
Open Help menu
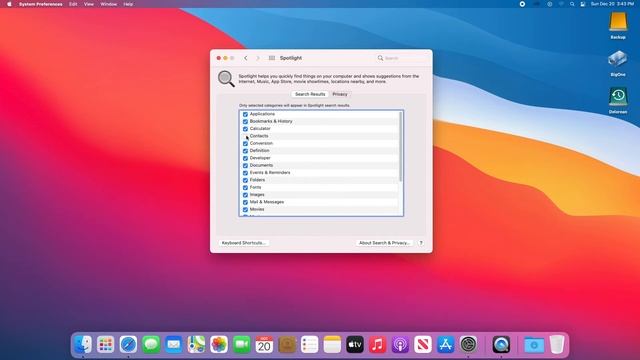pos(128,4)
